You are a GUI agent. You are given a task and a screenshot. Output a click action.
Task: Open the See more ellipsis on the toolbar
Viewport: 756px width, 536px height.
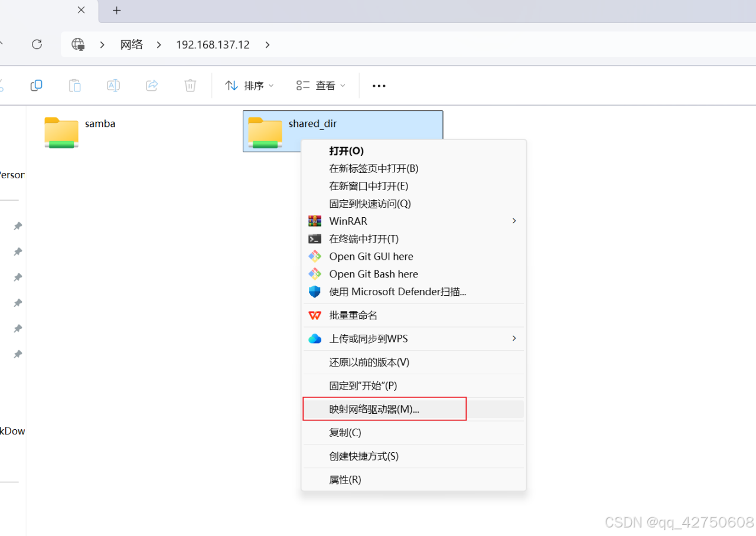pyautogui.click(x=379, y=86)
